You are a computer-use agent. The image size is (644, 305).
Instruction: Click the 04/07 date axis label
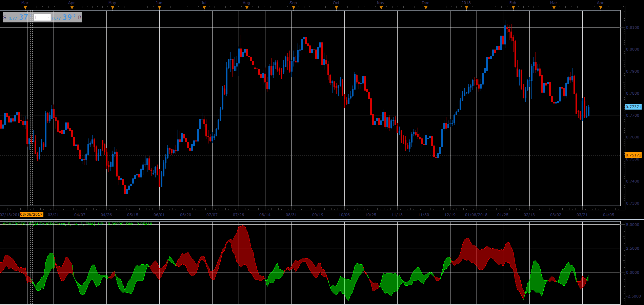[x=80, y=215]
